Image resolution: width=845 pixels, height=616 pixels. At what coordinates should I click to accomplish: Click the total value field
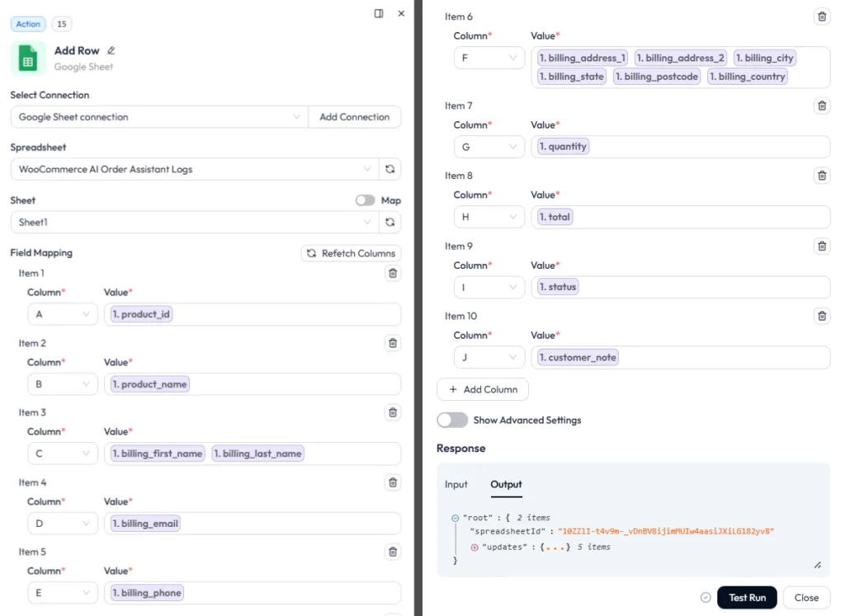coord(680,217)
